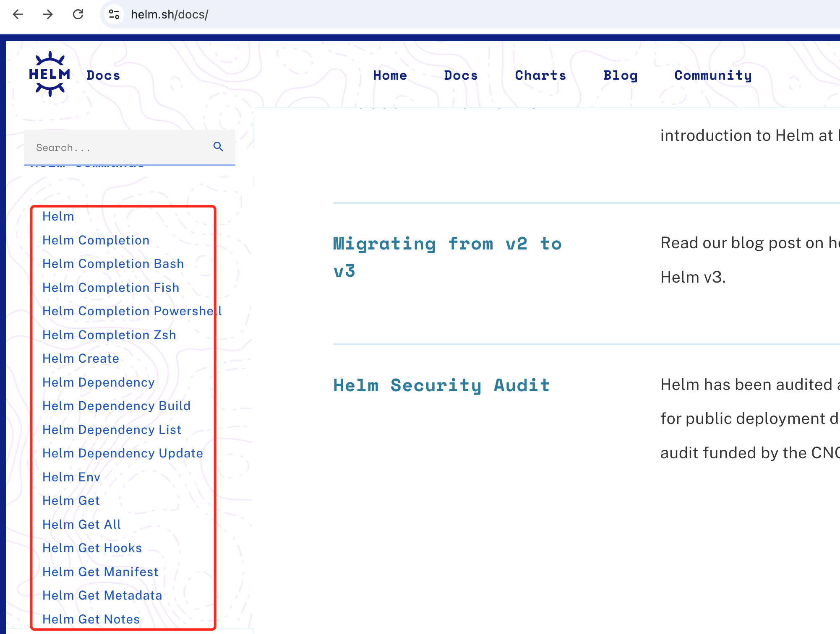
Task: Click Docs in the top navigation
Action: coord(461,75)
